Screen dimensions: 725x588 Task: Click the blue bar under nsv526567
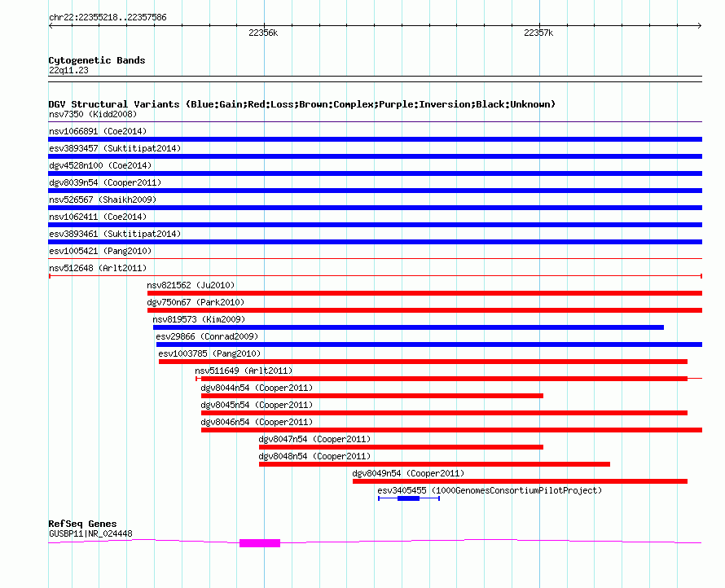click(375, 208)
